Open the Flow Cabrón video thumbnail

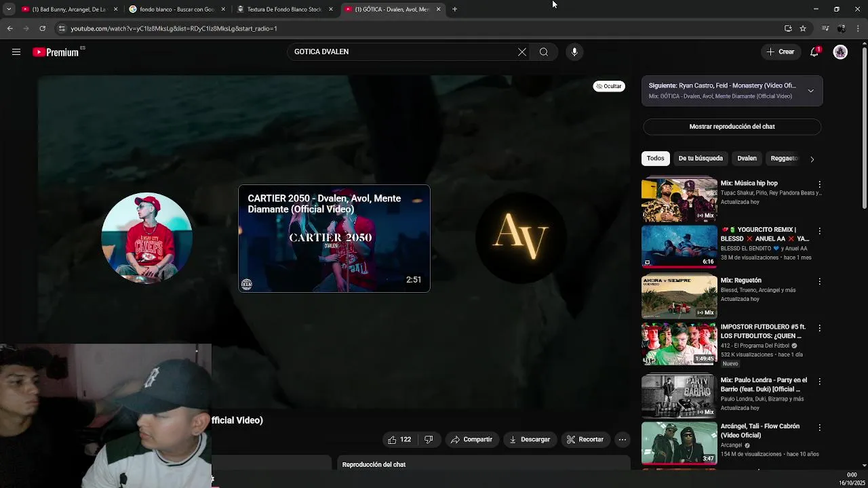679,443
